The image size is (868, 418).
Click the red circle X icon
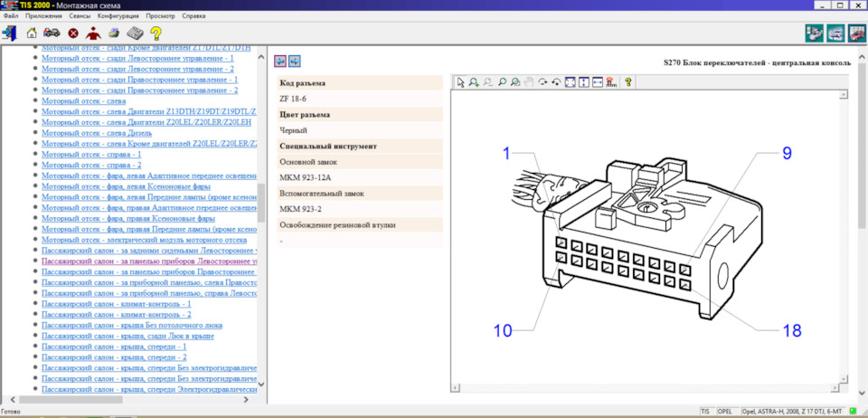click(72, 33)
